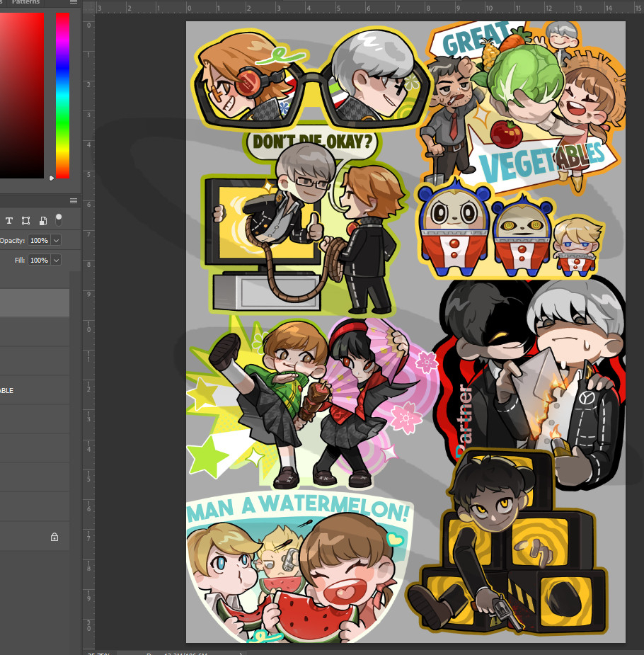644x655 pixels.
Task: Filter layers by smart objects icon
Action: pyautogui.click(x=42, y=220)
